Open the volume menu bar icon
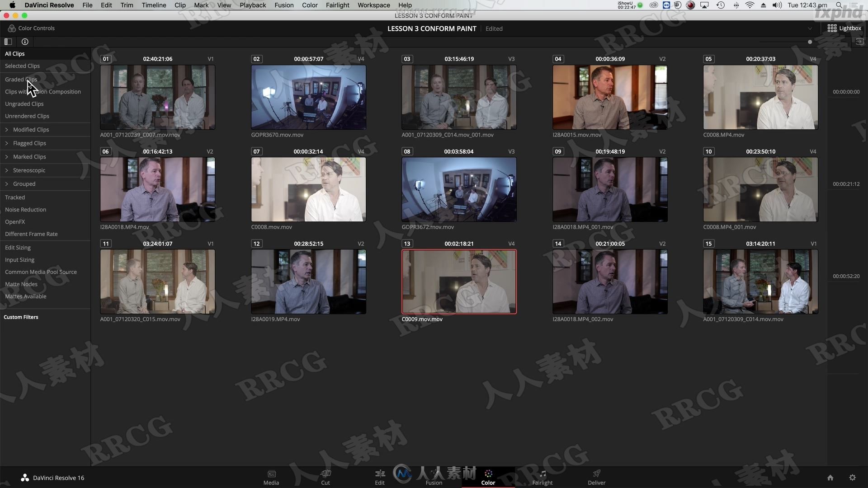The image size is (868, 488). coord(777,5)
